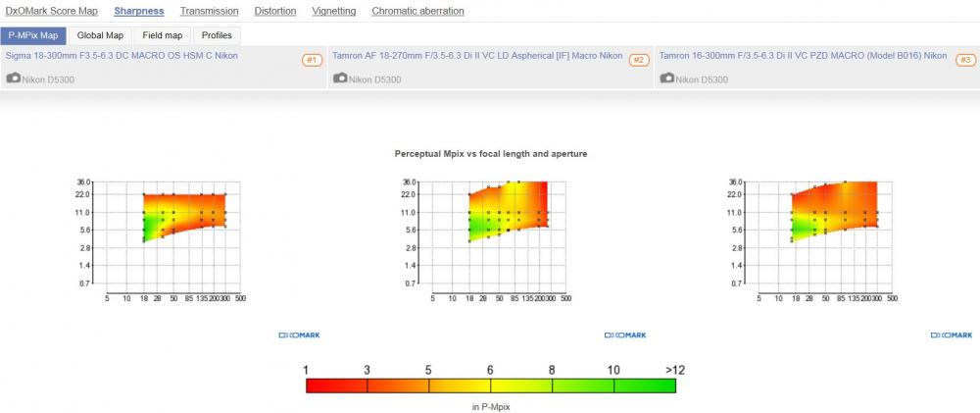Switch to the Global Map tab
980x413 pixels.
coord(100,35)
